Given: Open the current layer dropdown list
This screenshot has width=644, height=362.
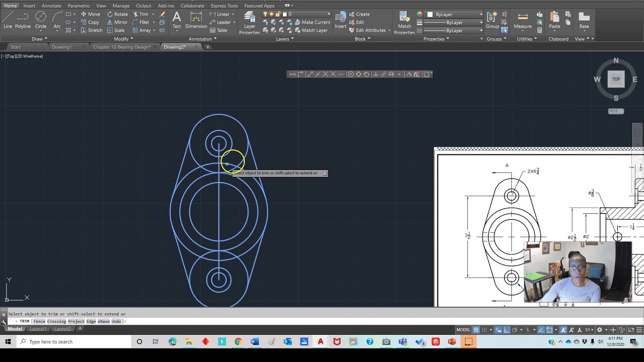Looking at the screenshot, I should 329,14.
